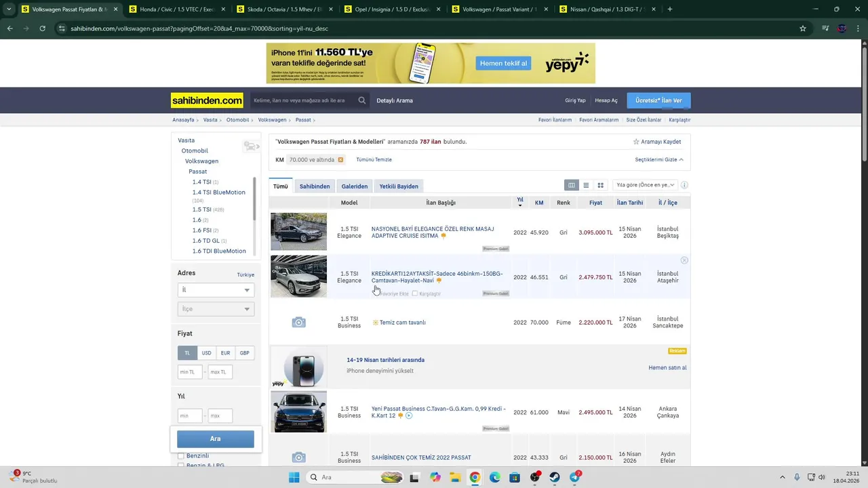Sort by the KM column header
868x488 pixels.
[x=539, y=203]
